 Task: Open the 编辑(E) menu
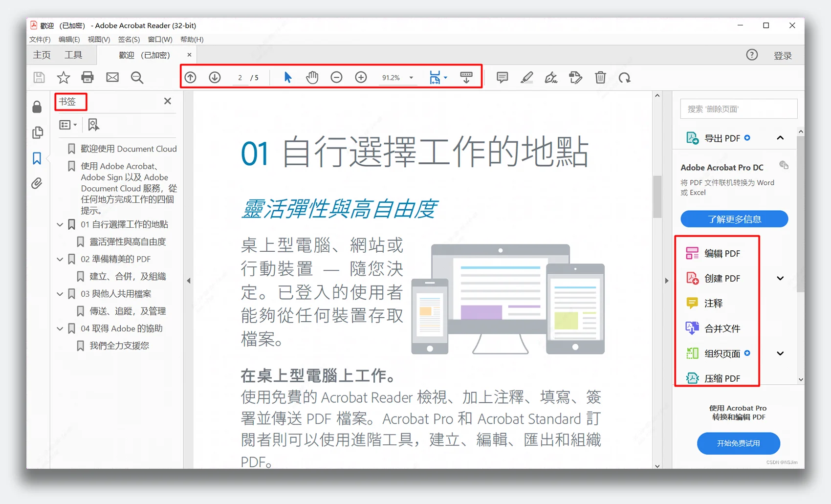click(69, 39)
